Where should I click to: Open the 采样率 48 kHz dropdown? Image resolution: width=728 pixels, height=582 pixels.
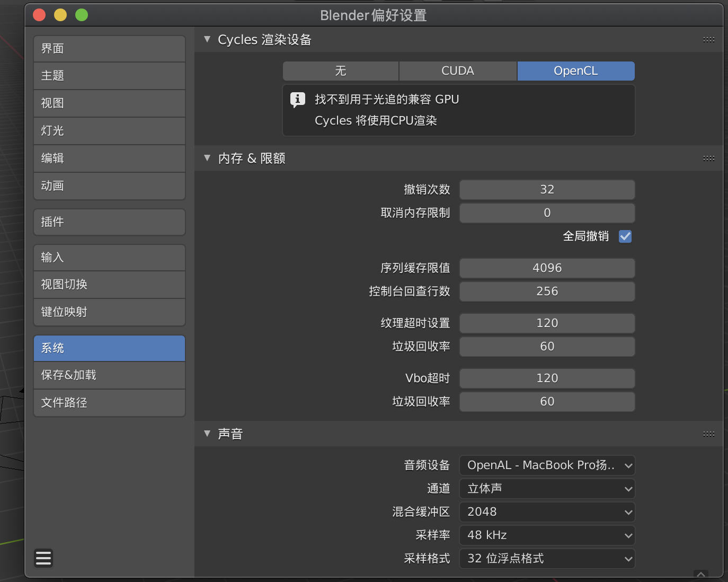tap(547, 535)
